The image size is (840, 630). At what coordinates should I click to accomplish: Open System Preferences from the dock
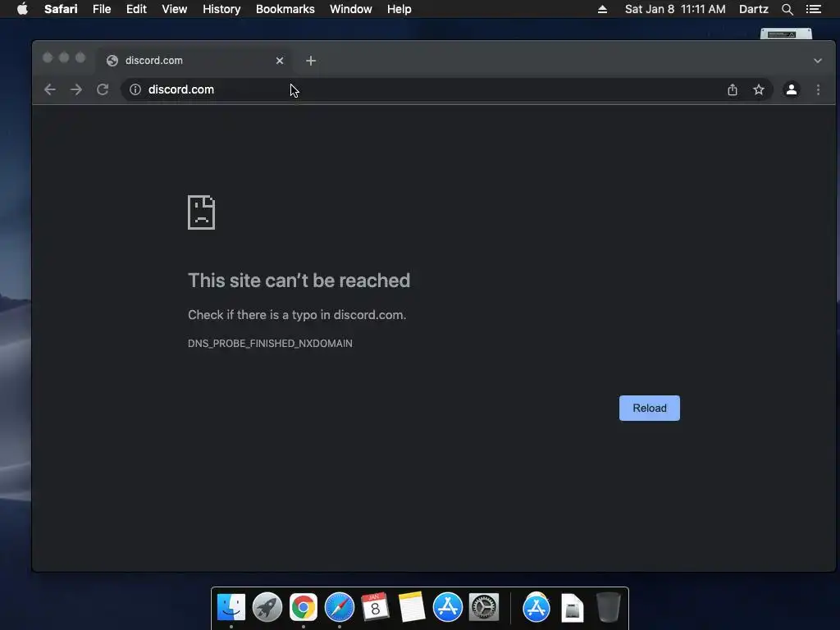(x=484, y=607)
